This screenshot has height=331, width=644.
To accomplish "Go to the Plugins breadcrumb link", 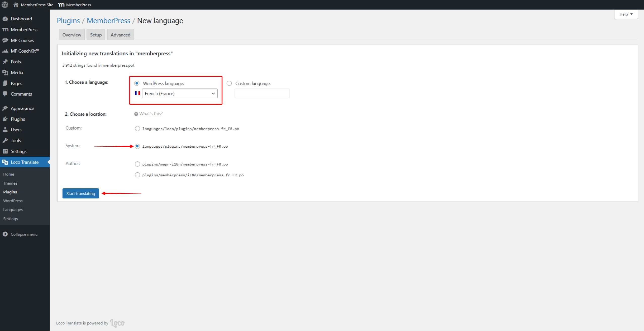I will click(68, 21).
